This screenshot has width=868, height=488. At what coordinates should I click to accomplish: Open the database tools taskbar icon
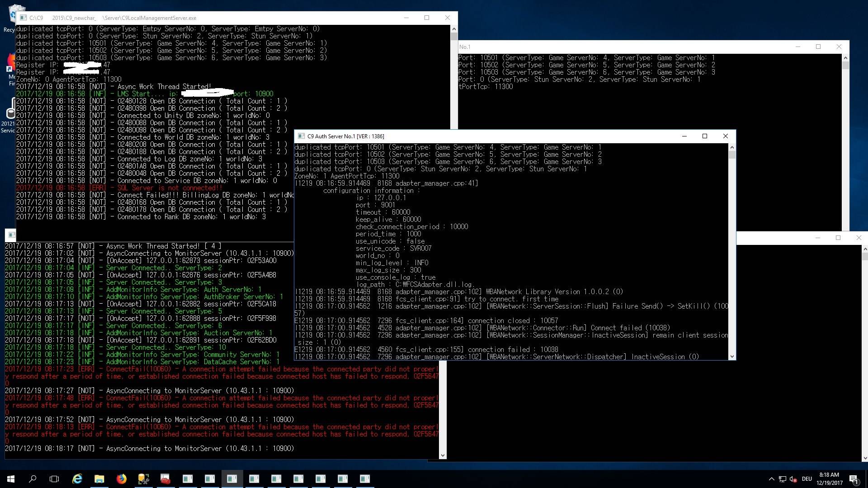point(143,479)
